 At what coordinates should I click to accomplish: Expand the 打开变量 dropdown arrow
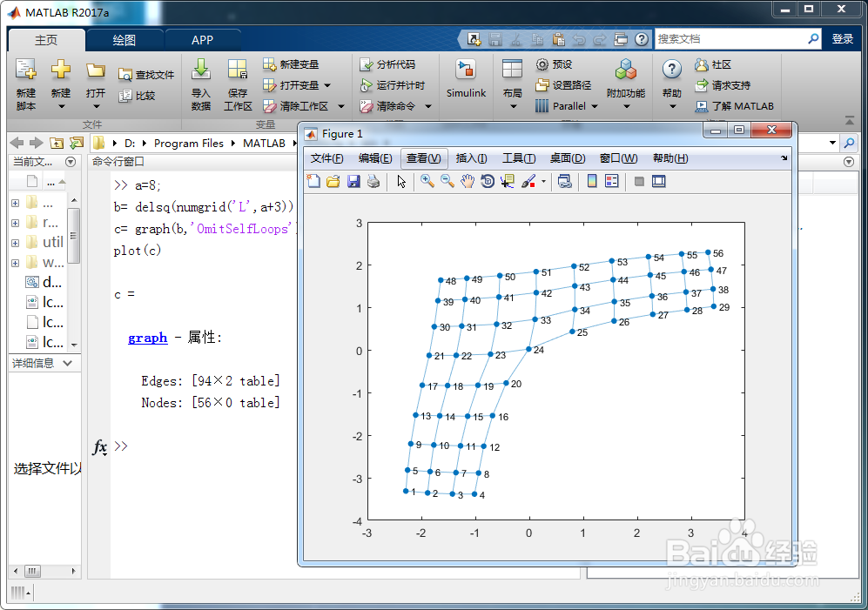327,85
